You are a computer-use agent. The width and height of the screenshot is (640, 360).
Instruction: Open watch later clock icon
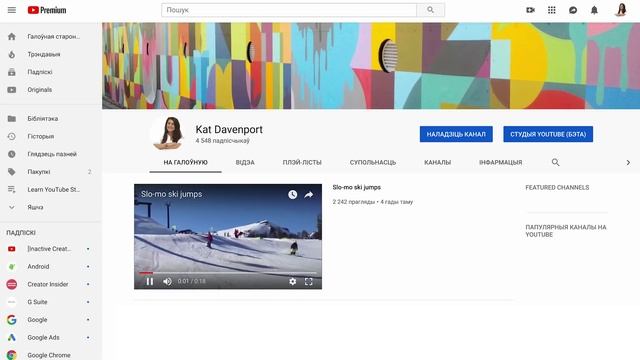pyautogui.click(x=12, y=154)
